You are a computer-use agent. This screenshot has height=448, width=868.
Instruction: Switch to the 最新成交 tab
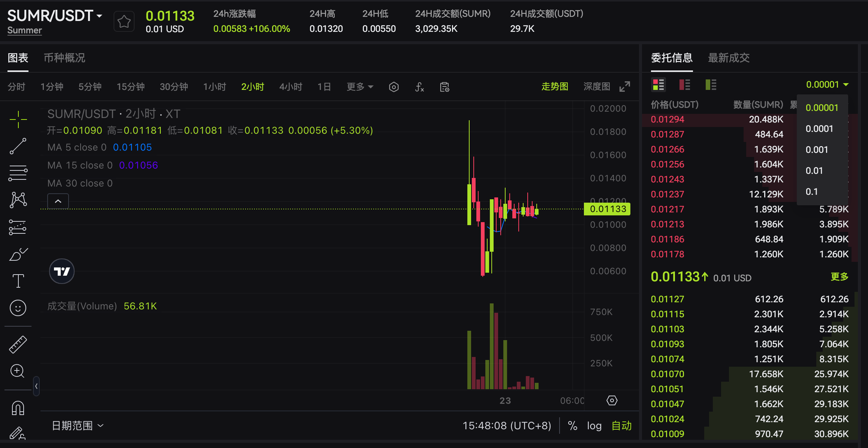coord(728,58)
